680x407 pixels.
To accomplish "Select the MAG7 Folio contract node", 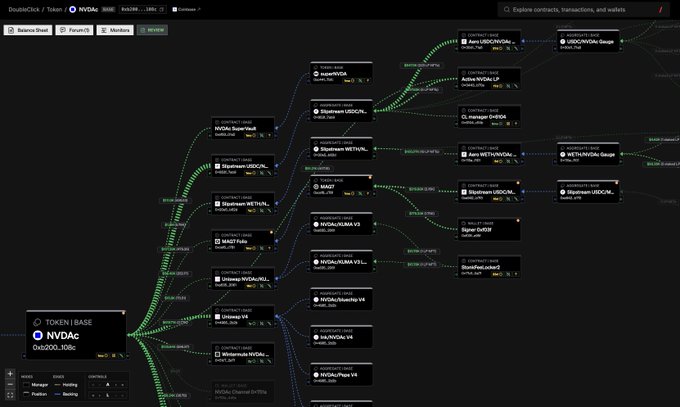I will [x=243, y=241].
